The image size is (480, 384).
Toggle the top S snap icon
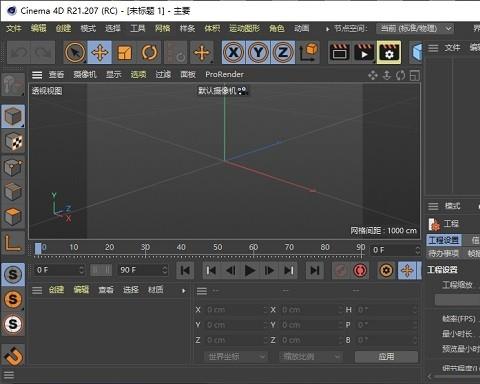point(13,274)
